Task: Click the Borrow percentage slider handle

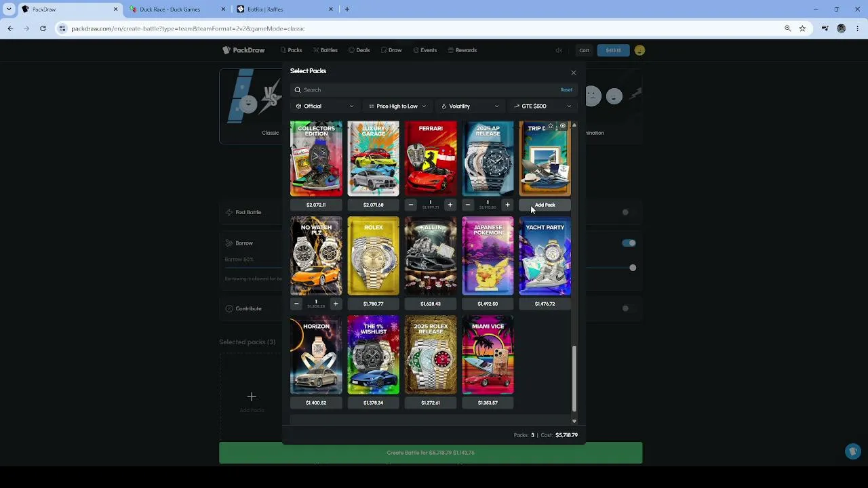Action: tap(633, 268)
